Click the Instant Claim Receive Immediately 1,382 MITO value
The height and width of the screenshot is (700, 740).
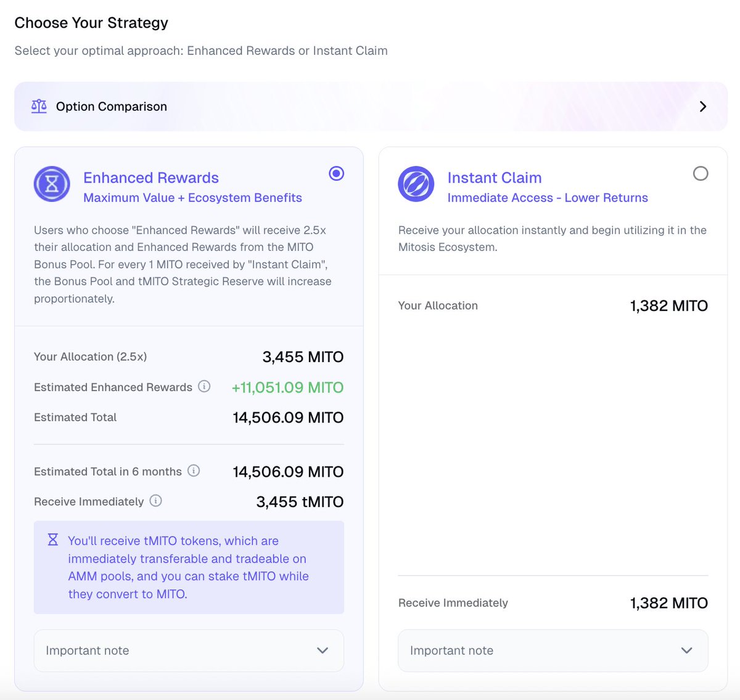click(x=669, y=603)
